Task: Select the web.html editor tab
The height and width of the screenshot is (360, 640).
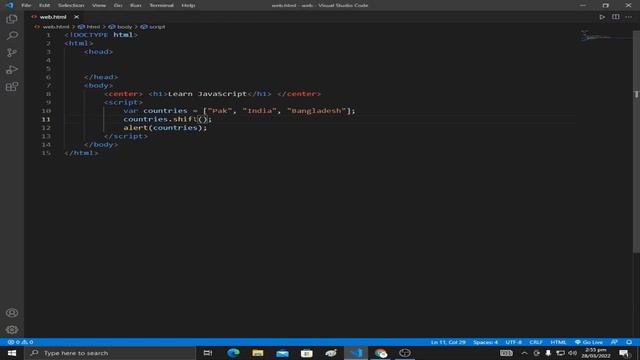Action: [x=53, y=17]
